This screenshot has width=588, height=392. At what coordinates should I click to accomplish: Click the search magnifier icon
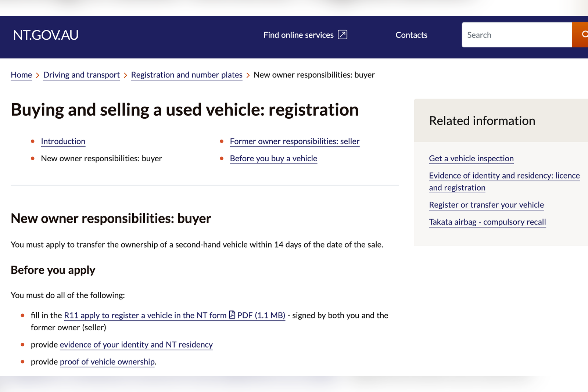pos(585,35)
